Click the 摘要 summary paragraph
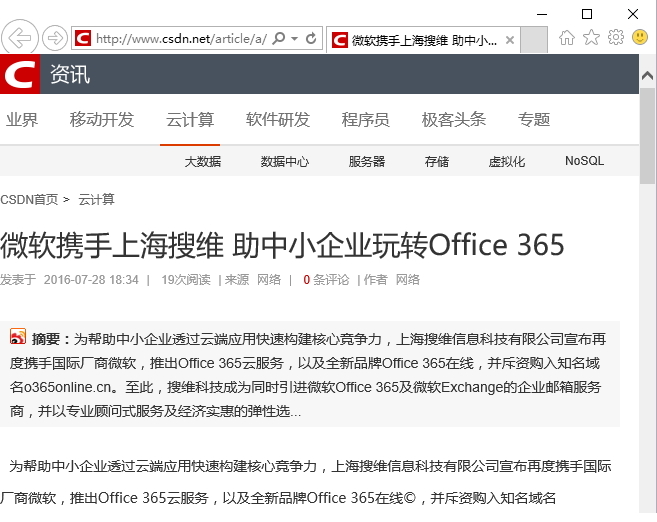Screen dimensions: 657x522 (x=310, y=375)
